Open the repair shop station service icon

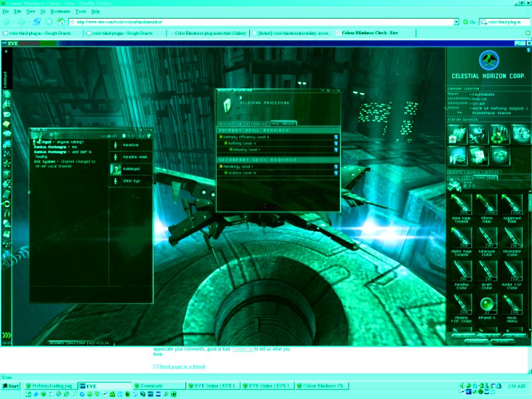[478, 134]
